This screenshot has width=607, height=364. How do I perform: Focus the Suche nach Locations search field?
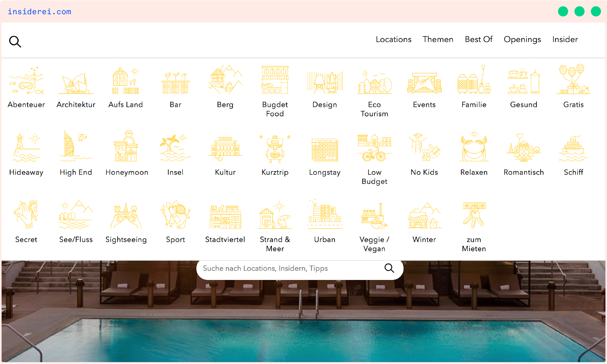[x=291, y=269]
